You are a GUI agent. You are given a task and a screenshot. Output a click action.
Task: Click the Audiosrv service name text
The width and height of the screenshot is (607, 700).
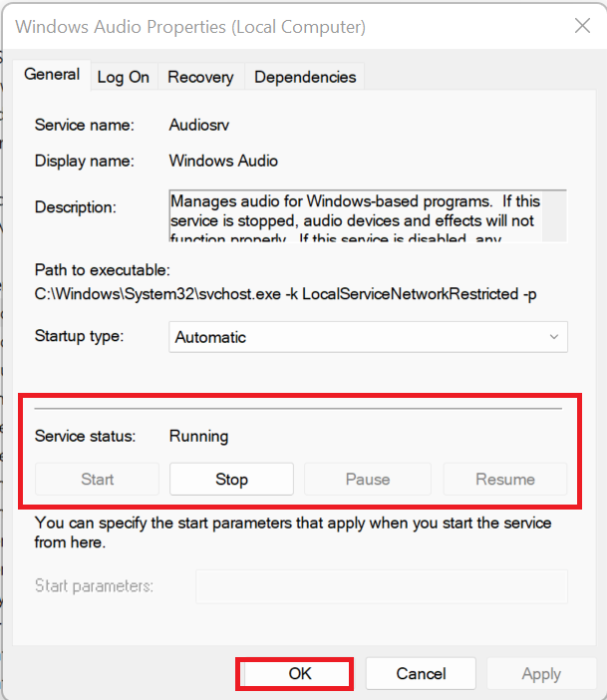click(x=197, y=126)
